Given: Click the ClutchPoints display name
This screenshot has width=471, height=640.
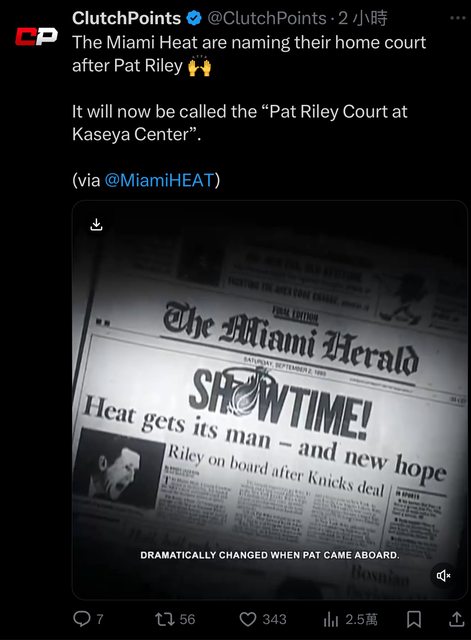Looking at the screenshot, I should [x=127, y=18].
